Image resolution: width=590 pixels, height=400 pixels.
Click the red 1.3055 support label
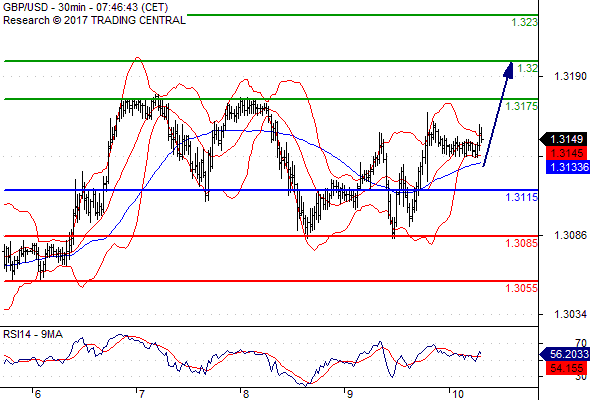click(x=522, y=288)
